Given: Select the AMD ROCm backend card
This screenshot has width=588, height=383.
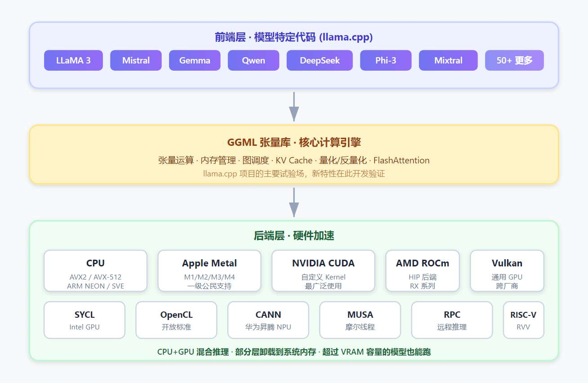Looking at the screenshot, I should coord(423,271).
